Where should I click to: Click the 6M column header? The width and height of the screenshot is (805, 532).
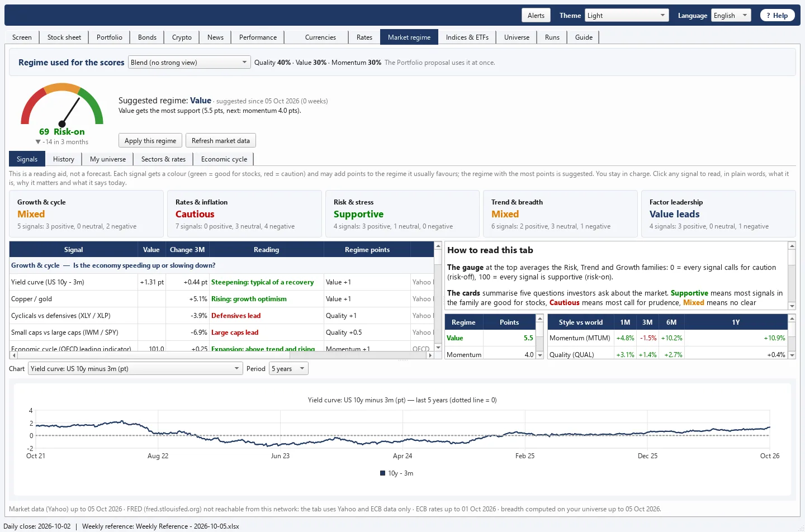click(671, 322)
